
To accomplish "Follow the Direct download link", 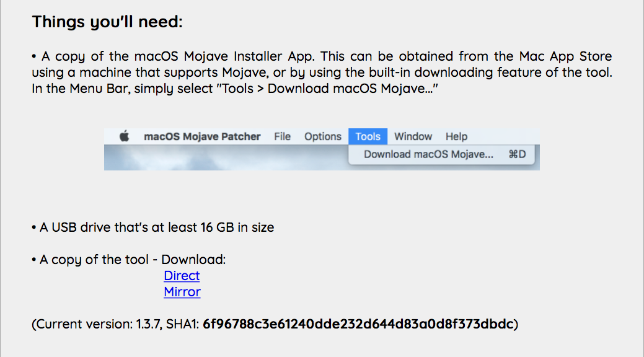I will [182, 276].
